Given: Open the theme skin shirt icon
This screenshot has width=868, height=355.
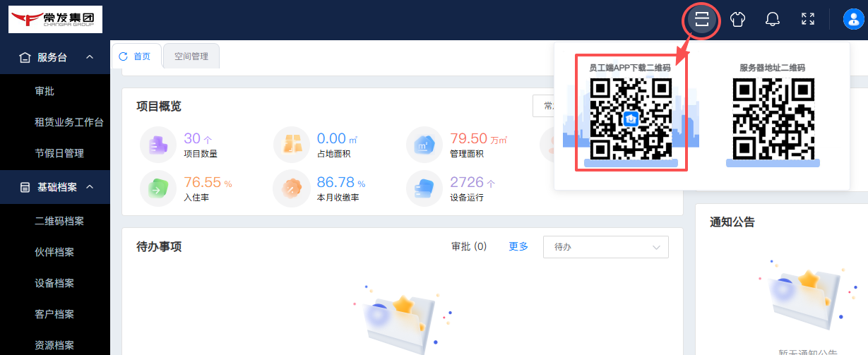Looking at the screenshot, I should point(737,19).
